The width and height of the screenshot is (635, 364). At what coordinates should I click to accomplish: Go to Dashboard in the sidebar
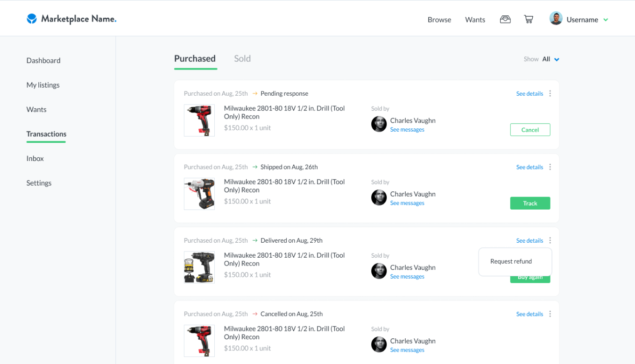(x=43, y=61)
